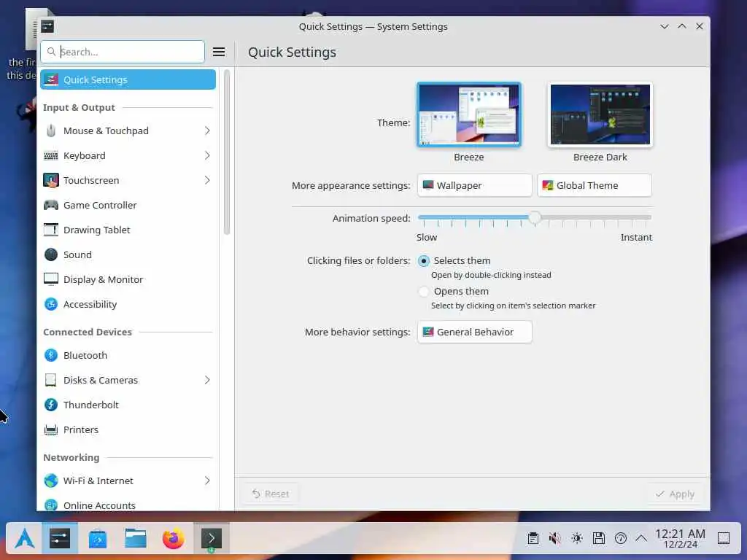The image size is (747, 560).
Task: Click the Animation speed slider handle
Action: 535,217
